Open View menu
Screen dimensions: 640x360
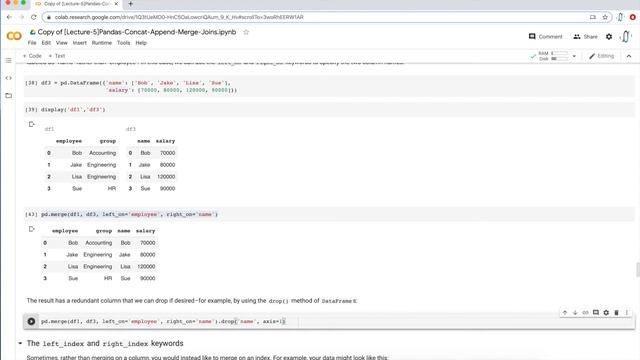pyautogui.click(x=62, y=43)
